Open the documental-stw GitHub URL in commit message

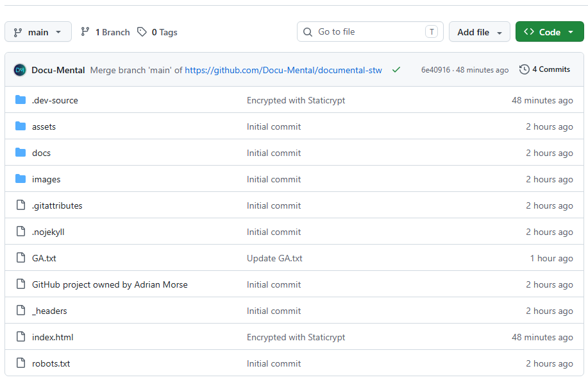pyautogui.click(x=283, y=70)
